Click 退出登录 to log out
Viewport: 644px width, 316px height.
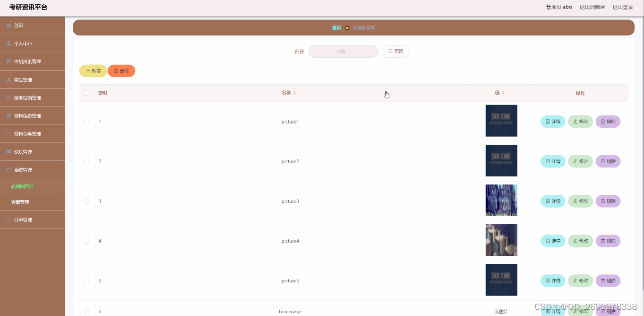pos(623,7)
